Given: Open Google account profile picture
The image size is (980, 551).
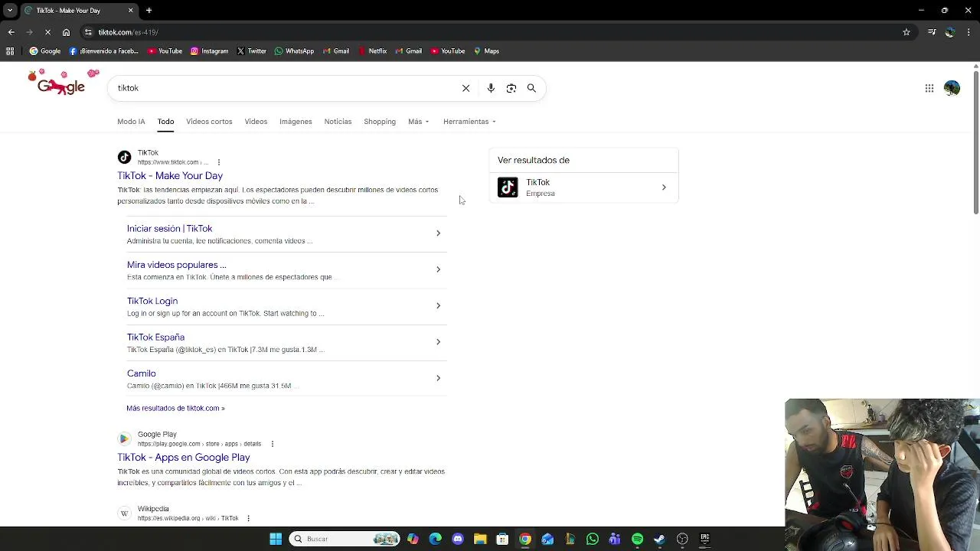Looking at the screenshot, I should pos(952,89).
